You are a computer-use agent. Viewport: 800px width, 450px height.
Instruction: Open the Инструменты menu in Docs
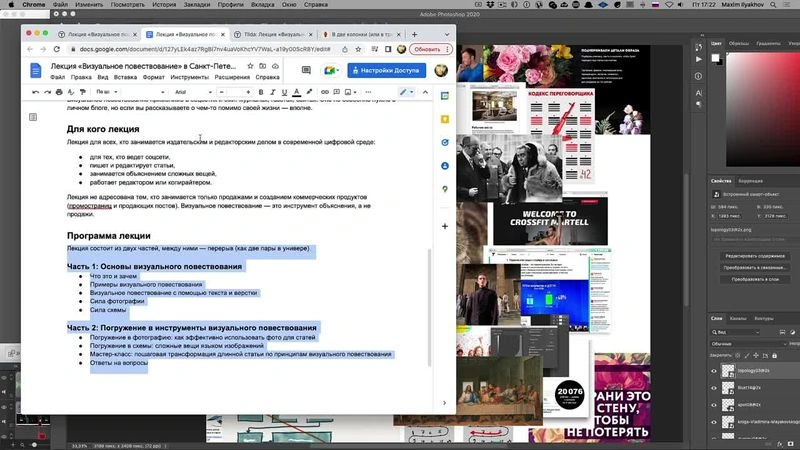[189, 78]
